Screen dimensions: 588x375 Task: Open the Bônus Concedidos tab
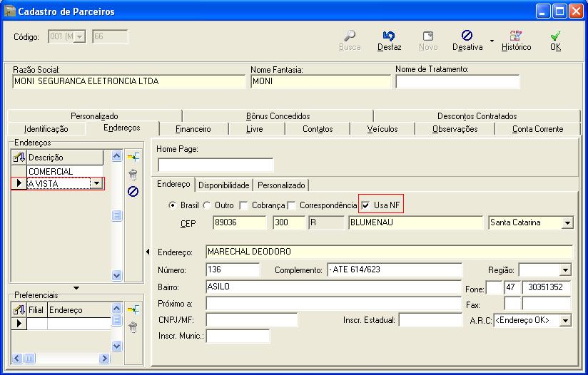(x=278, y=116)
